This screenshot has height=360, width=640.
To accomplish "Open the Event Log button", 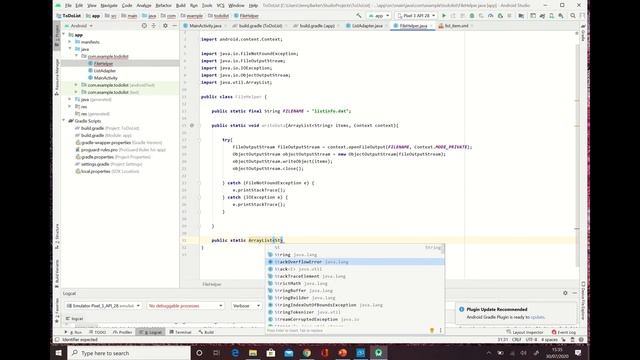I will (x=564, y=332).
